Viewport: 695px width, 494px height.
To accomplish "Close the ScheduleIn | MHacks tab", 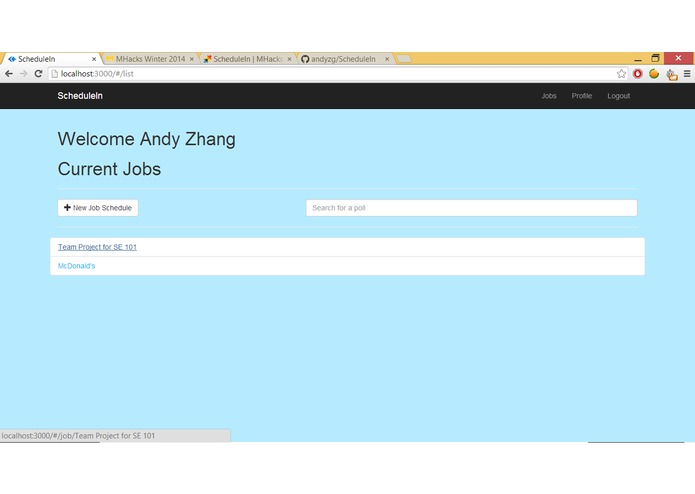I will [289, 59].
